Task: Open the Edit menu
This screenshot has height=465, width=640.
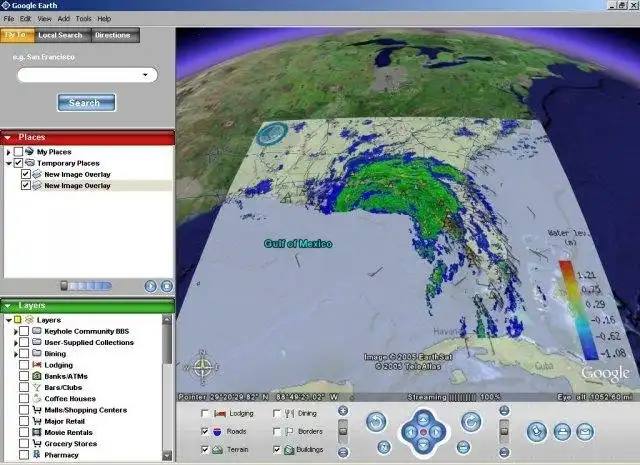Action: (25, 19)
